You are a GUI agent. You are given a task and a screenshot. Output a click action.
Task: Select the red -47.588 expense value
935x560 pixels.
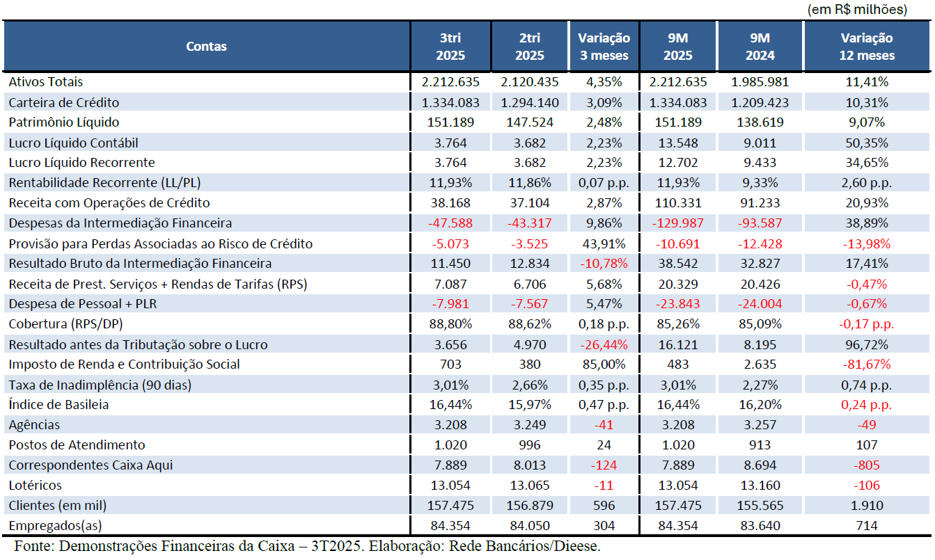(x=450, y=223)
